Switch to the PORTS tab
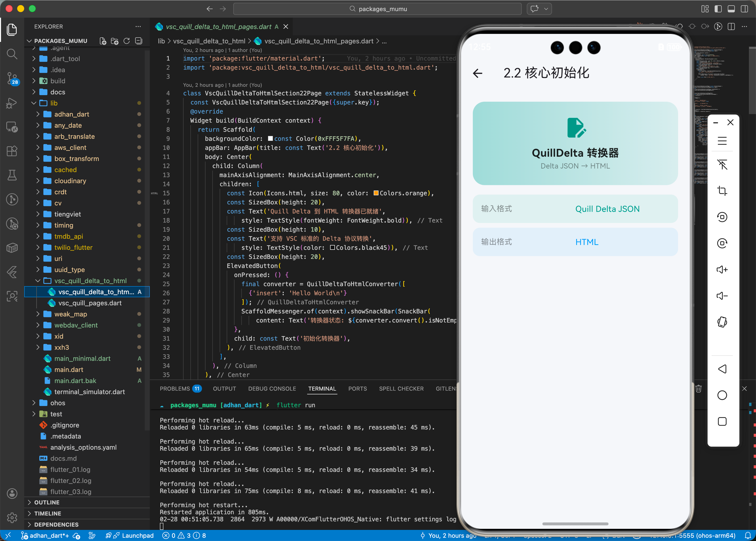Image resolution: width=756 pixels, height=541 pixels. coord(357,388)
